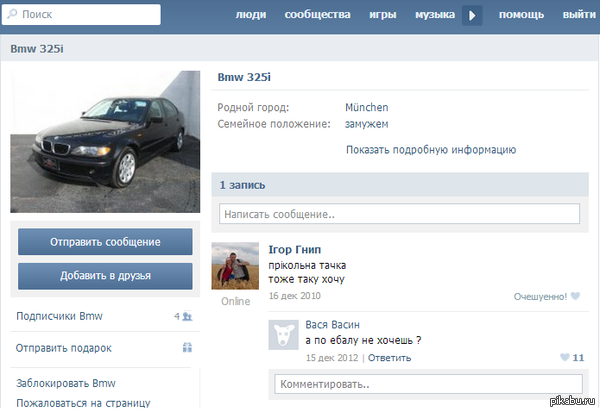Click the Отправить сообщение button
Viewport: 600px width, 412px height.
click(x=105, y=242)
